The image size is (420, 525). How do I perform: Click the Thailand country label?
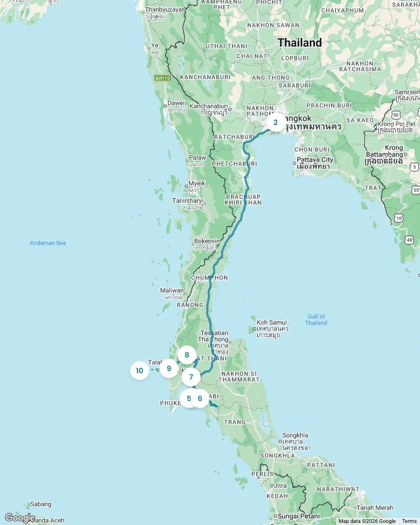point(299,43)
